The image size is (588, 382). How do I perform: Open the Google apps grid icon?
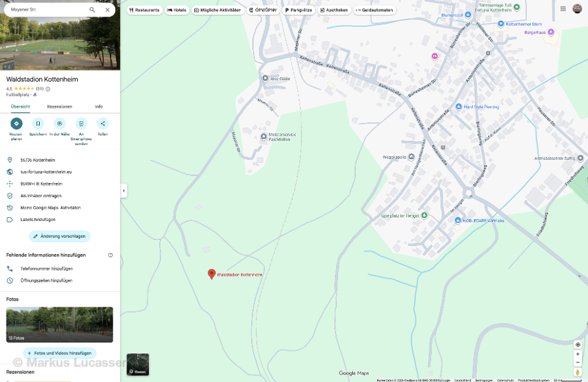pyautogui.click(x=563, y=9)
